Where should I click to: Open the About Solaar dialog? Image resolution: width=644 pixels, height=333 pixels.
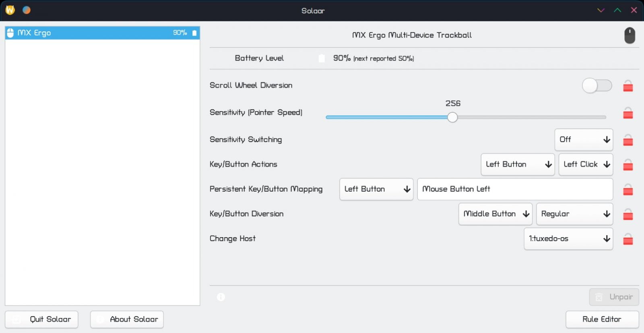[127, 319]
